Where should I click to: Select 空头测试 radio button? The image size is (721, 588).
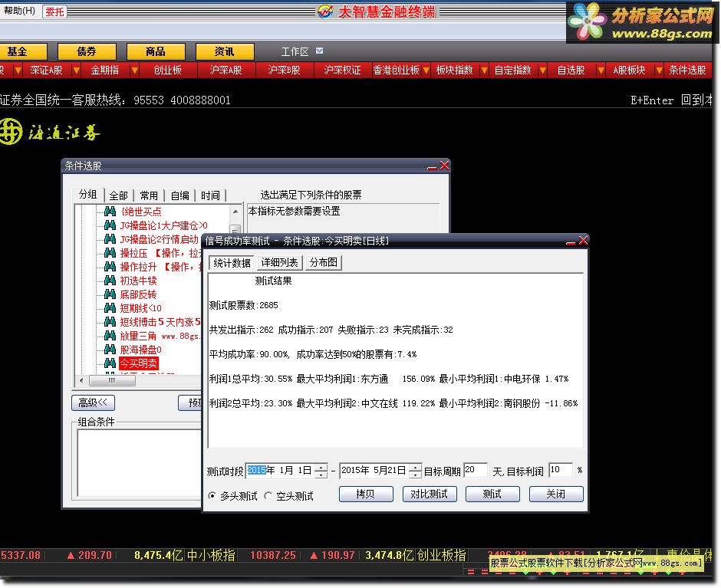tap(268, 495)
